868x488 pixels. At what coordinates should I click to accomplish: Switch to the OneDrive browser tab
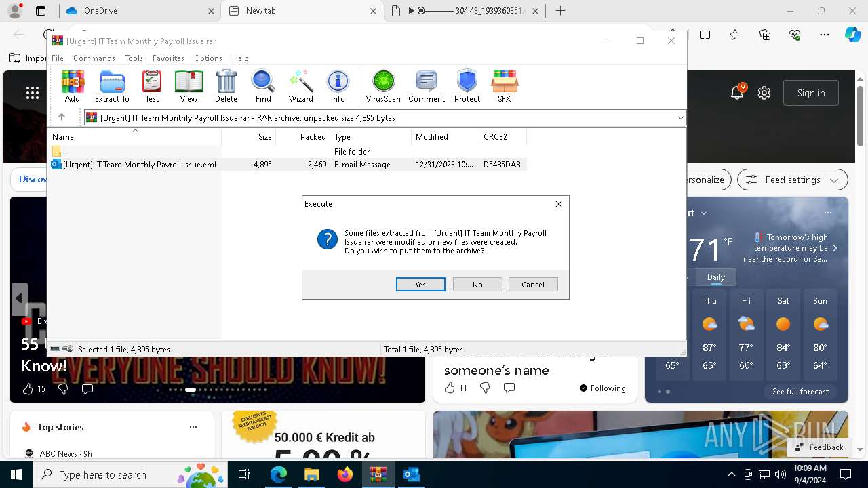pyautogui.click(x=139, y=11)
